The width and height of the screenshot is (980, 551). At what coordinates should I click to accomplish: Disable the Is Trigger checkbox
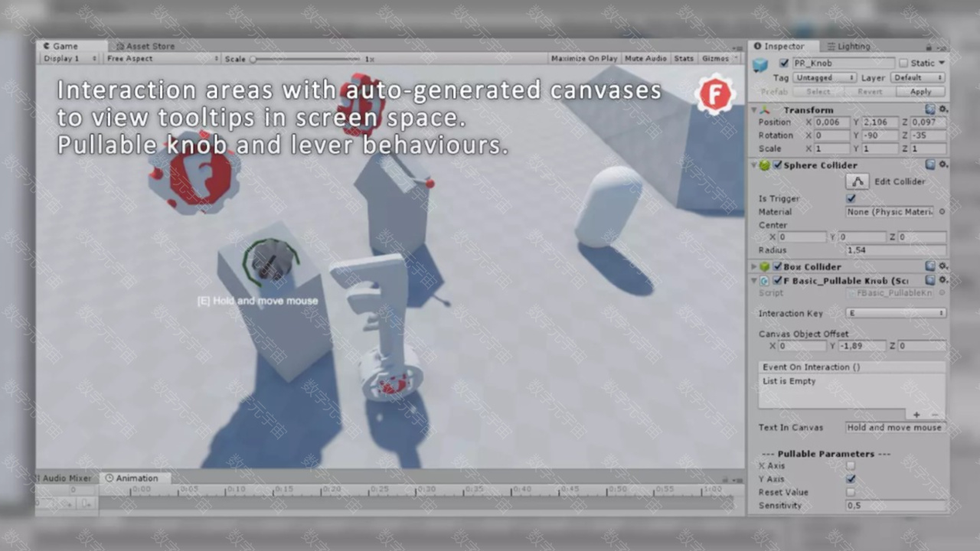click(851, 198)
